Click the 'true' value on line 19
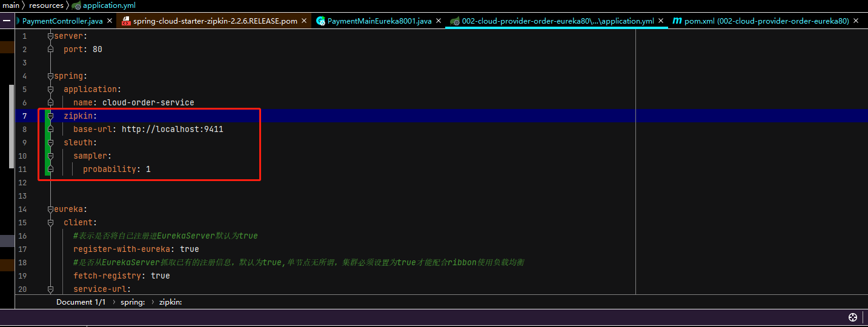 [161, 276]
